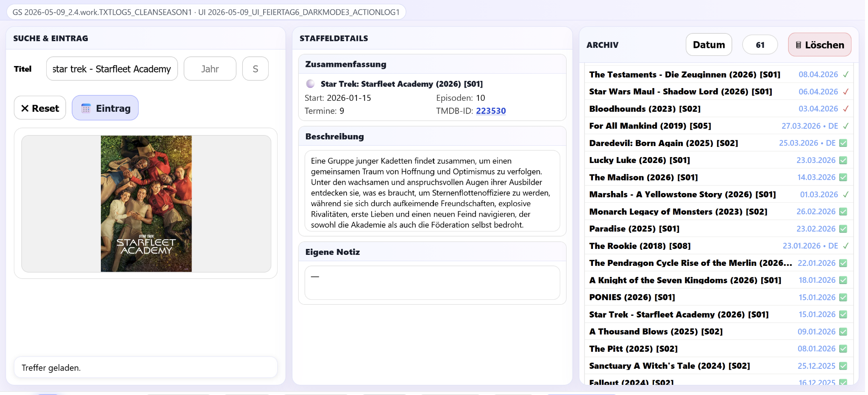The image size is (868, 395).
Task: Click the green check box for PONIES
Action: pyautogui.click(x=843, y=297)
